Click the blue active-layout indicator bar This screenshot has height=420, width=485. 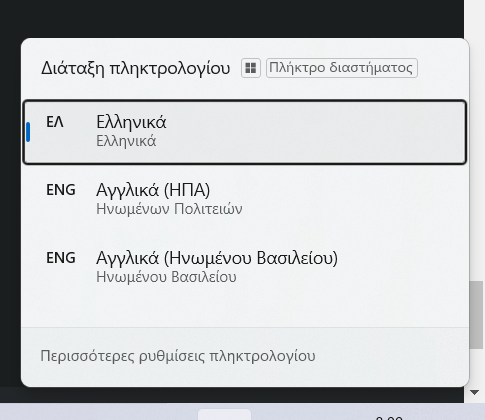28,132
